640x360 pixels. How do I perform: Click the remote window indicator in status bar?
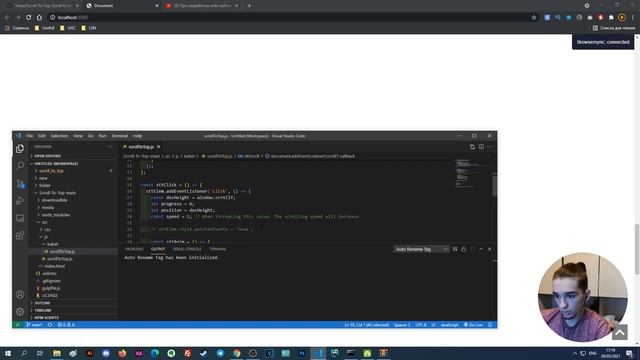pos(18,325)
